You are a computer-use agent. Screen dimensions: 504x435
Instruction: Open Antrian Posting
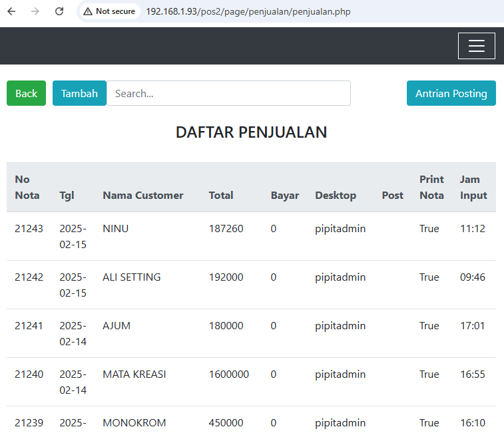tap(451, 93)
